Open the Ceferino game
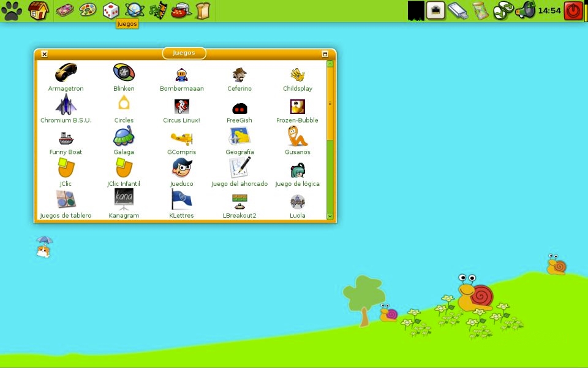 [x=239, y=75]
